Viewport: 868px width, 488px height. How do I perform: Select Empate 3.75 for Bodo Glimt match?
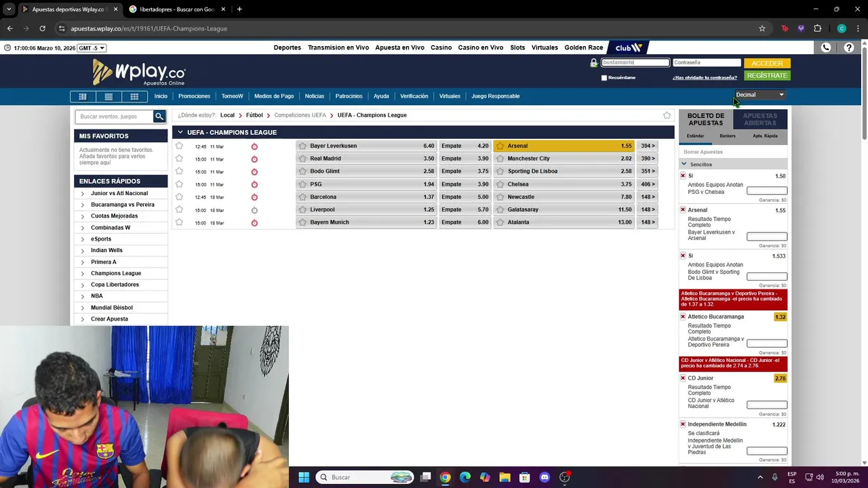click(465, 171)
